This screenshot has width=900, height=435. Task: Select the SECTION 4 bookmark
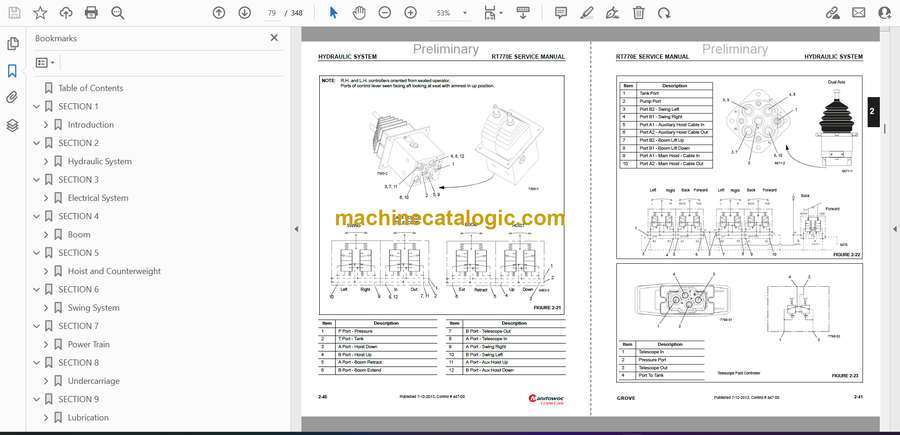(x=78, y=216)
